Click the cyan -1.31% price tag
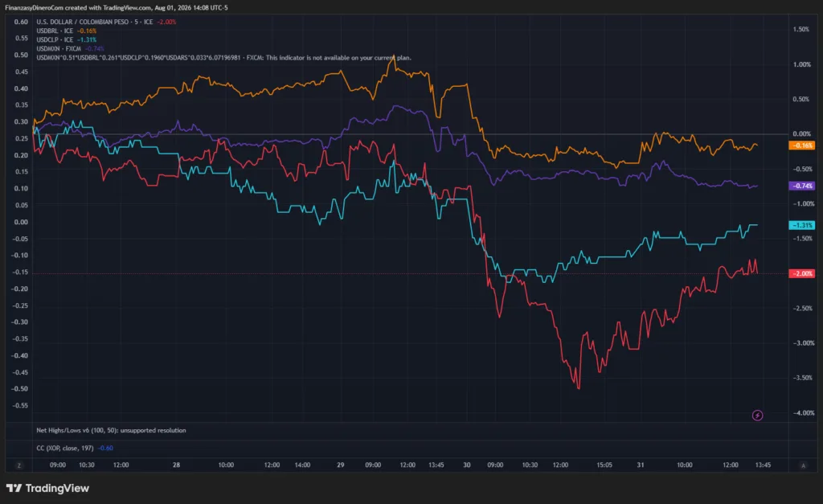Image resolution: width=823 pixels, height=504 pixels. pyautogui.click(x=801, y=225)
